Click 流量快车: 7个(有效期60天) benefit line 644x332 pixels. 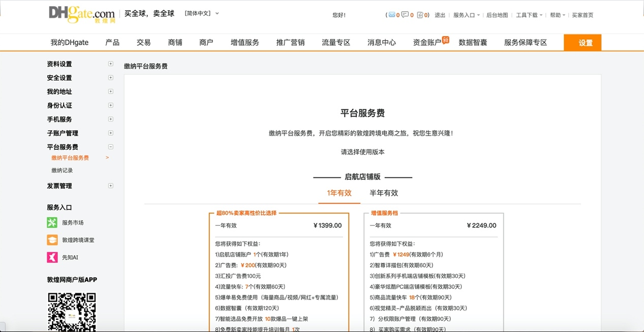pos(250,287)
